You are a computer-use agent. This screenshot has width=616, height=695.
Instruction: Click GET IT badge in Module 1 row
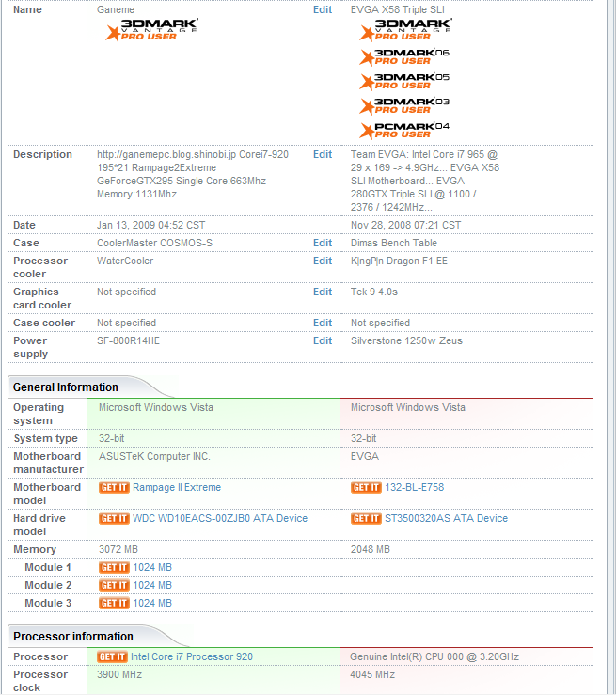[x=114, y=567]
